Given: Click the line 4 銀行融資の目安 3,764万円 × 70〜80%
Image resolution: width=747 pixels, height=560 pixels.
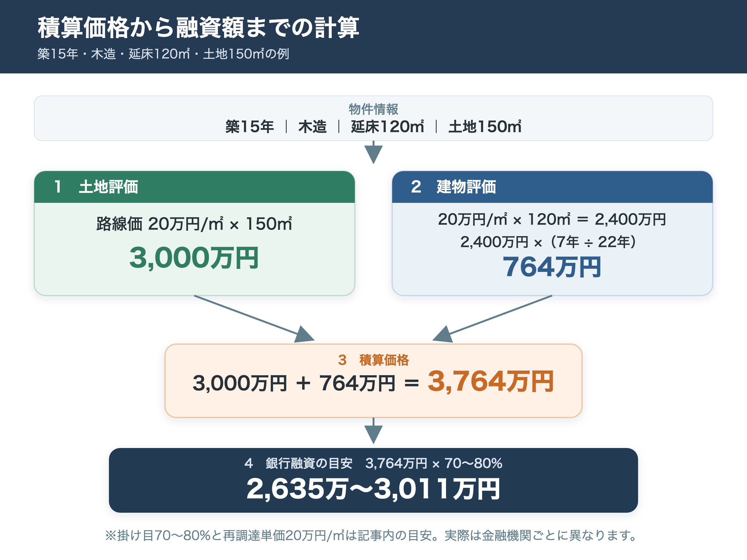Looking at the screenshot, I should (373, 463).
